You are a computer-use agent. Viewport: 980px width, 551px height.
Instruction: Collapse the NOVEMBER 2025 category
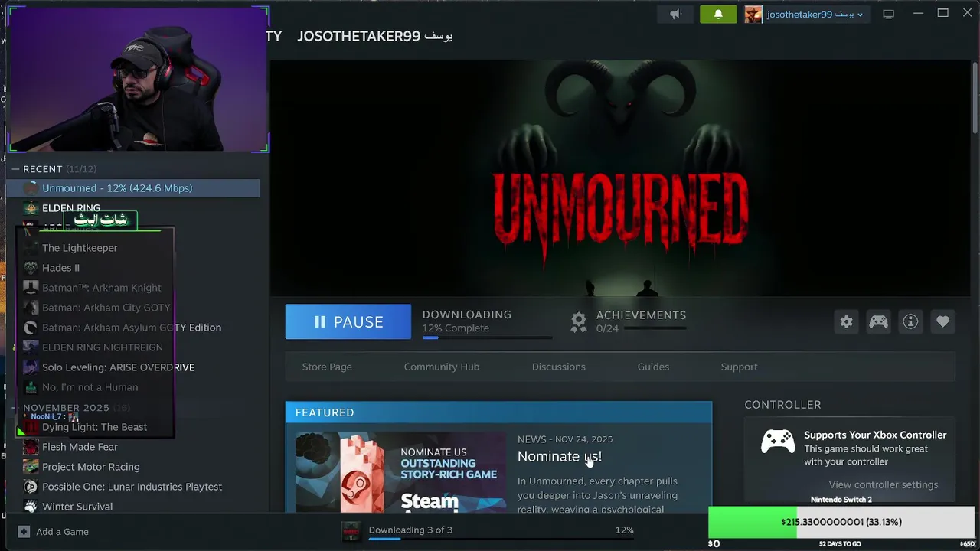click(x=15, y=408)
